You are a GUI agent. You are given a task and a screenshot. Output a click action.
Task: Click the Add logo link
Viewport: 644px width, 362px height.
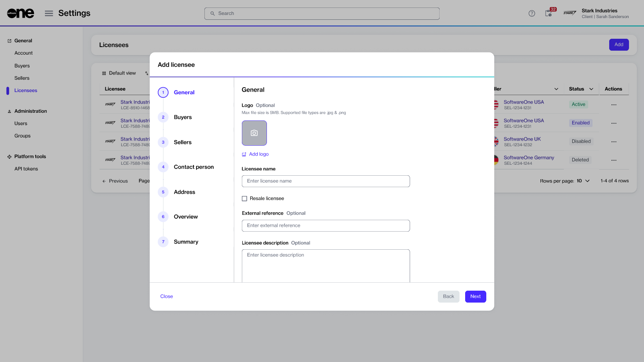pyautogui.click(x=259, y=154)
